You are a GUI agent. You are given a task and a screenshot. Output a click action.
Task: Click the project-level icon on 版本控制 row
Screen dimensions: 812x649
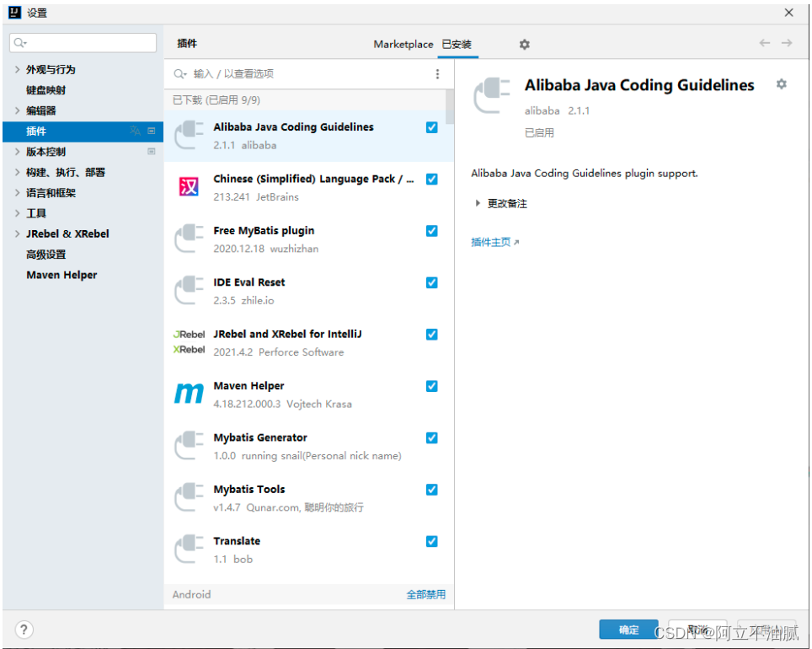tap(152, 152)
